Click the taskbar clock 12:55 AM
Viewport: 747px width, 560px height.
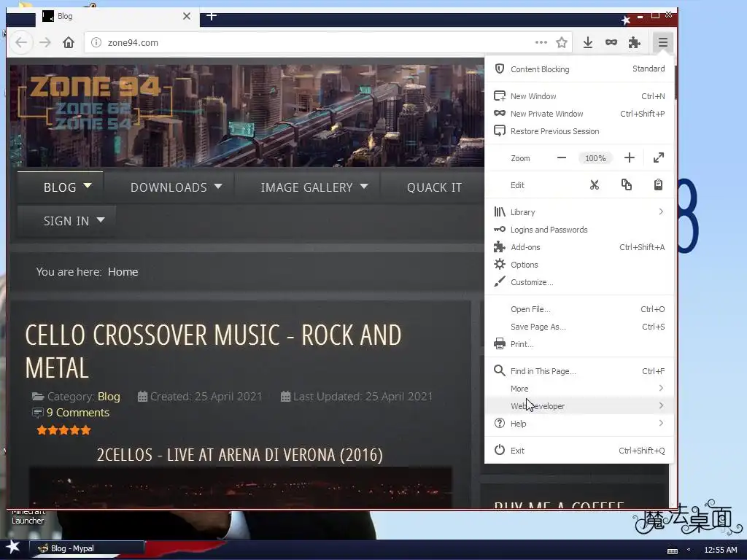click(x=720, y=550)
